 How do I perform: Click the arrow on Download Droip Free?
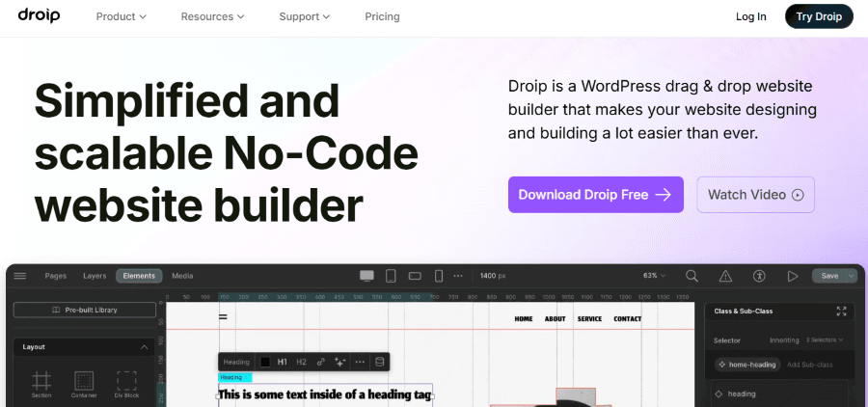click(663, 195)
